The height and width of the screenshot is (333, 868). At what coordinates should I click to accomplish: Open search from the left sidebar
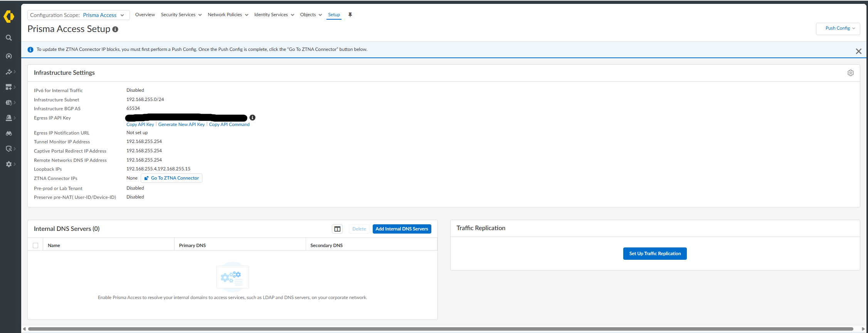(x=9, y=38)
